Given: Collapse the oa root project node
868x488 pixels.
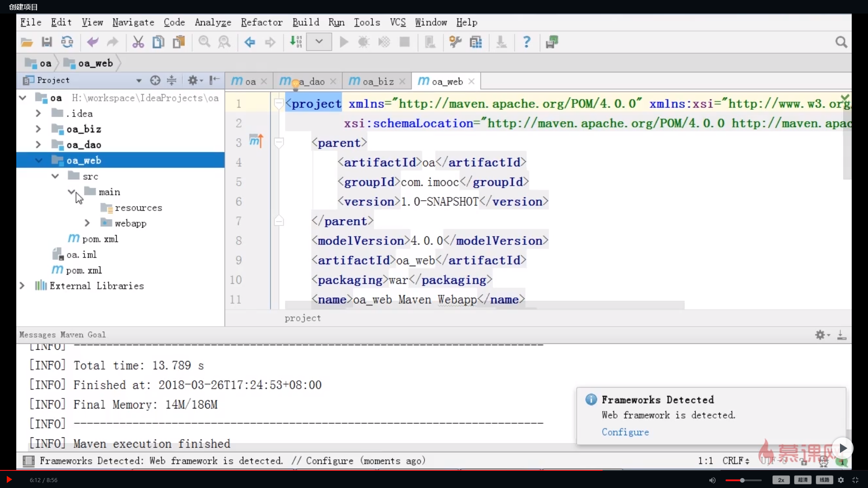Looking at the screenshot, I should (x=23, y=98).
